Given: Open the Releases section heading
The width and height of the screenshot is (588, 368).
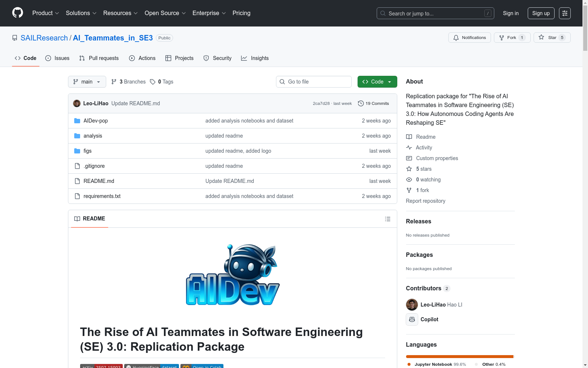Looking at the screenshot, I should point(419,221).
